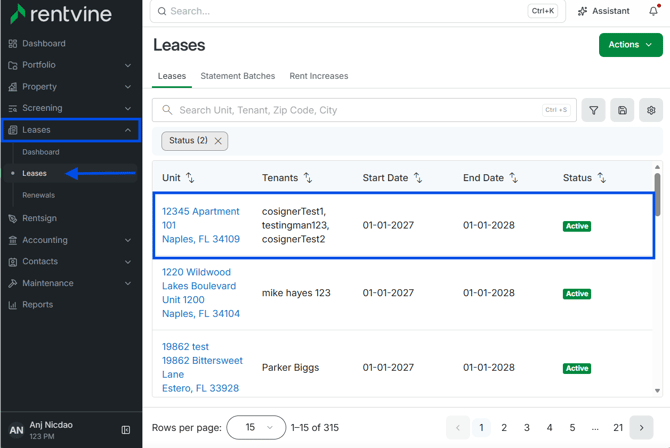Open Dashboard under Leases submenu
Image resolution: width=670 pixels, height=448 pixels.
point(41,152)
